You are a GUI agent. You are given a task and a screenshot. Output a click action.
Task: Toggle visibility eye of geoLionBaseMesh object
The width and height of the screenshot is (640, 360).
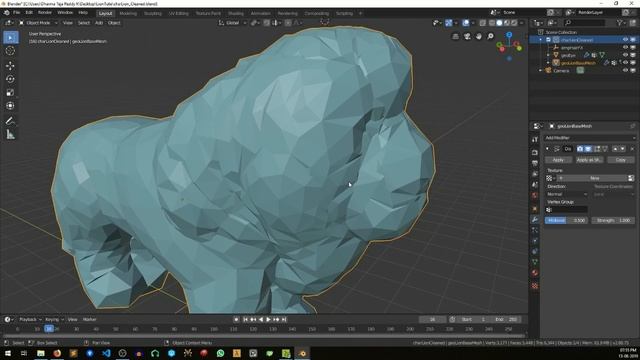click(x=625, y=63)
